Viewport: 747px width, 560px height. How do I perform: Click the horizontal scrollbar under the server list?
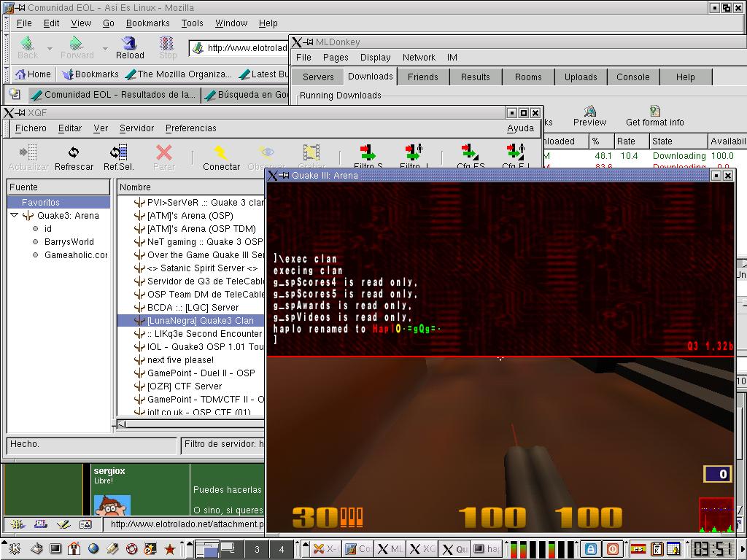point(191,424)
